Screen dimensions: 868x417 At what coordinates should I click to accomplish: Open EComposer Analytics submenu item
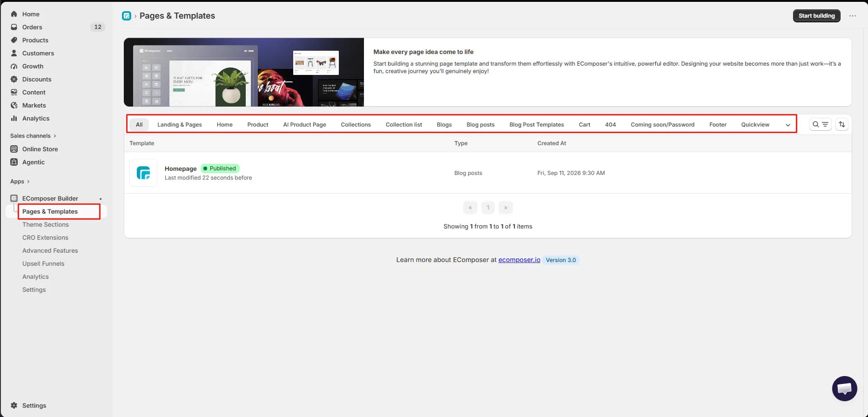click(x=35, y=276)
